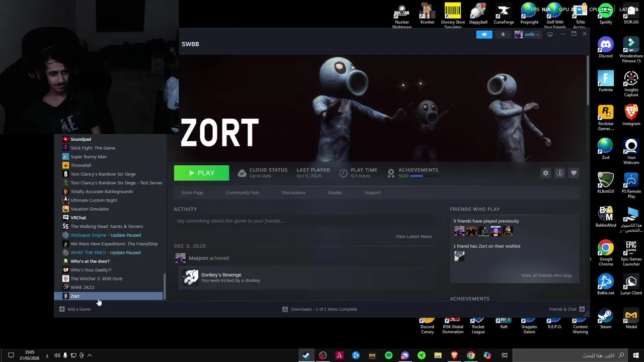Open Steam notifications bell icon

pos(503,34)
